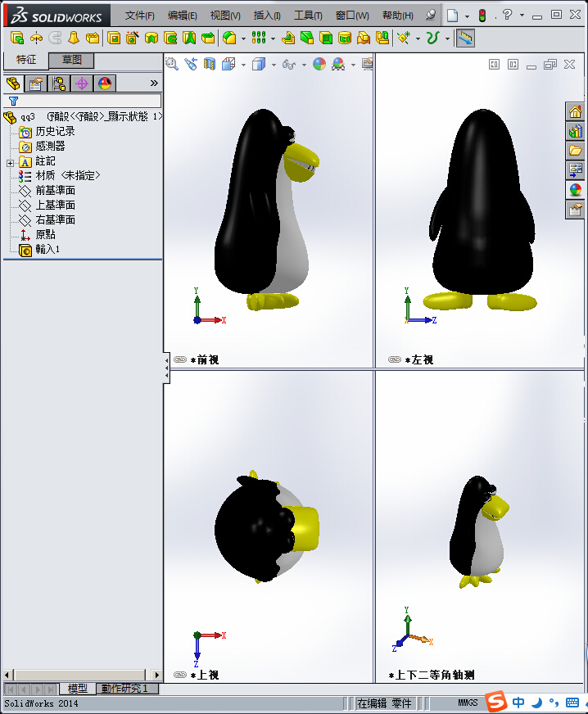588x714 pixels.
Task: Select the Revolved Cut tool
Action: point(152,38)
